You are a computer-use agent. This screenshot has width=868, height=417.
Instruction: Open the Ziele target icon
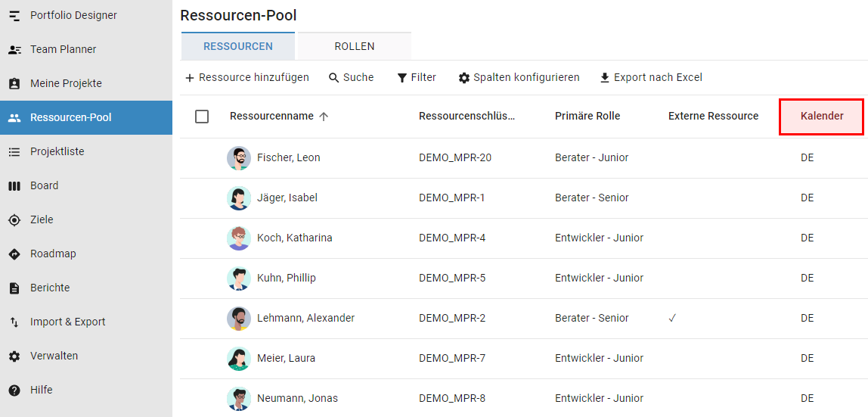[x=14, y=220]
